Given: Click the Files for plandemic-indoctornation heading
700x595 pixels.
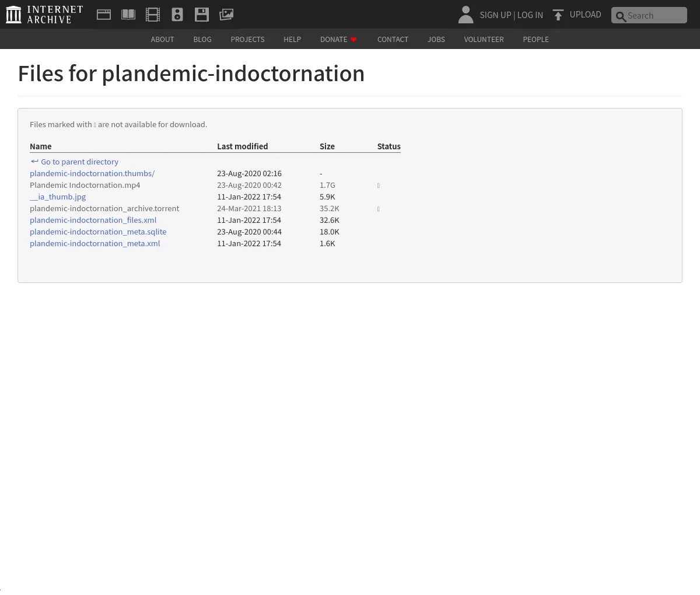Looking at the screenshot, I should pos(191,74).
